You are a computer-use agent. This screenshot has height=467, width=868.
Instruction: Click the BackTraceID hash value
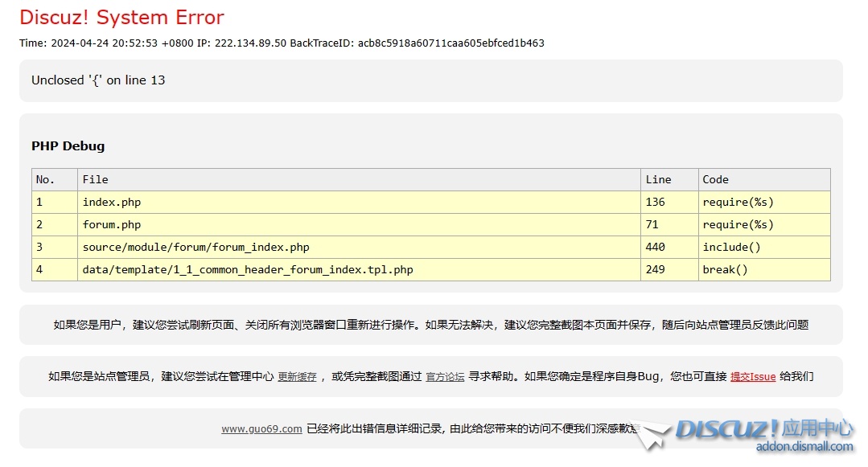click(450, 43)
